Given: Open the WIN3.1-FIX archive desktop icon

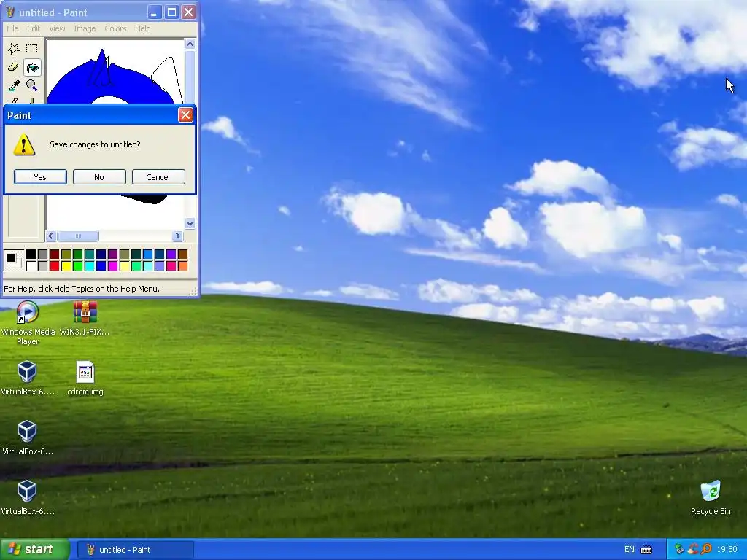Looking at the screenshot, I should 85,318.
